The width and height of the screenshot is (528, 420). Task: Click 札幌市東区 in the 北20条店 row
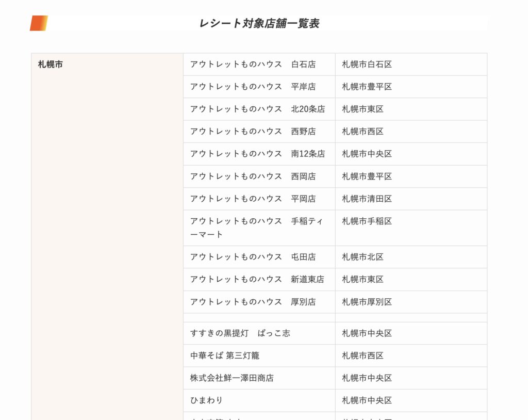pos(362,109)
